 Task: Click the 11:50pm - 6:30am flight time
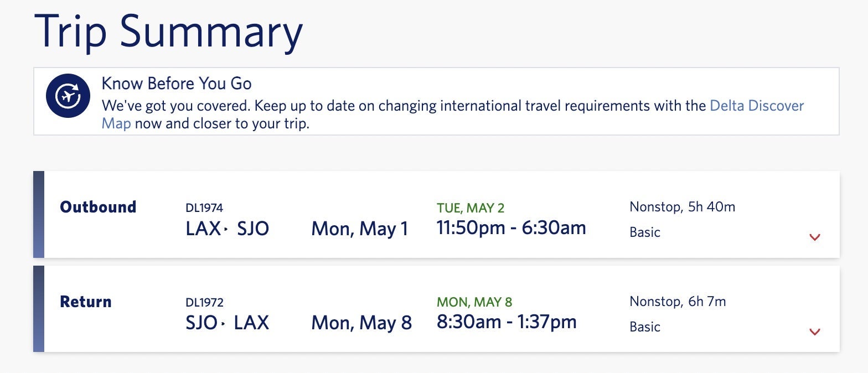pyautogui.click(x=511, y=227)
